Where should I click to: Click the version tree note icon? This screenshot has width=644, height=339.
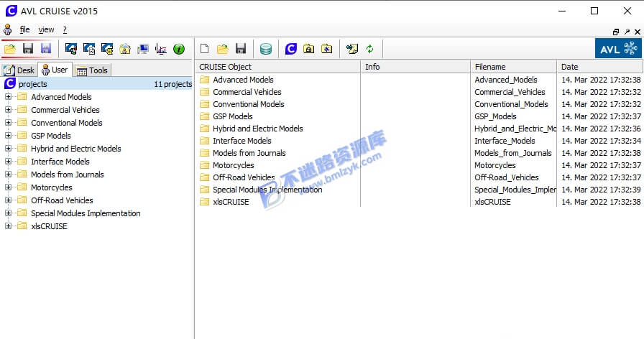click(x=352, y=49)
